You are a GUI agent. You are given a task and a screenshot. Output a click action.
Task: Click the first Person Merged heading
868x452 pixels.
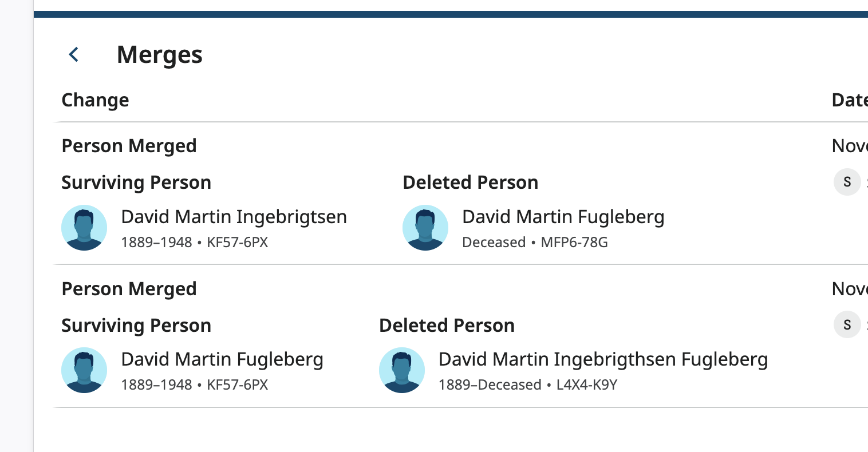[x=129, y=146]
